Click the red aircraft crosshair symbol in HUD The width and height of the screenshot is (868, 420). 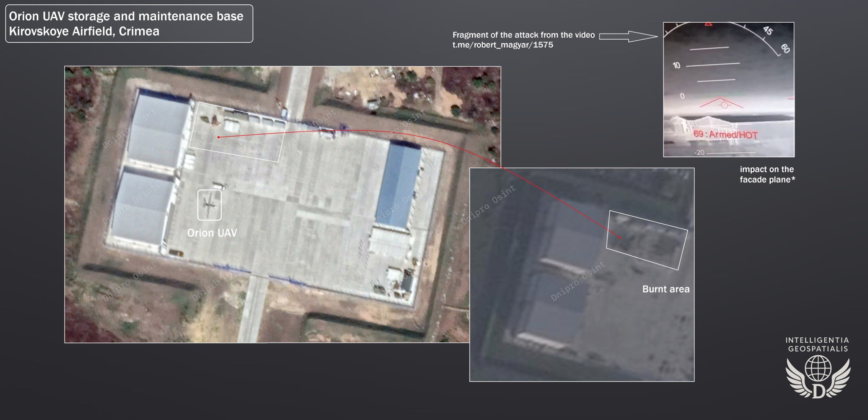(x=725, y=104)
